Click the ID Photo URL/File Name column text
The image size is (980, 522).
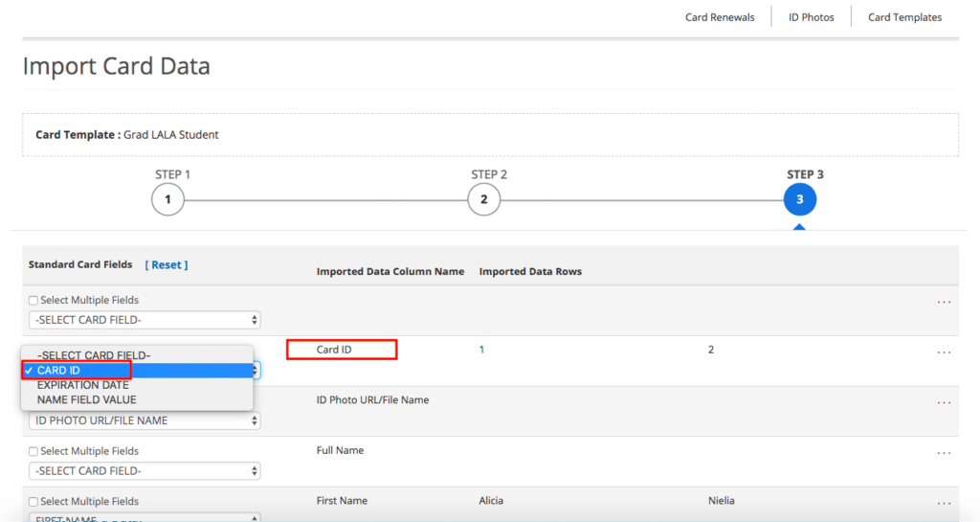coord(372,400)
